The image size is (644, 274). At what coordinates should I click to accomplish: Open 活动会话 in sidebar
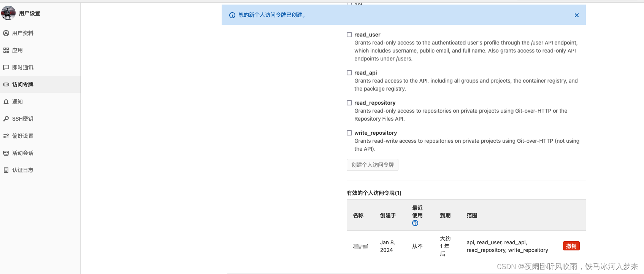click(x=40, y=153)
